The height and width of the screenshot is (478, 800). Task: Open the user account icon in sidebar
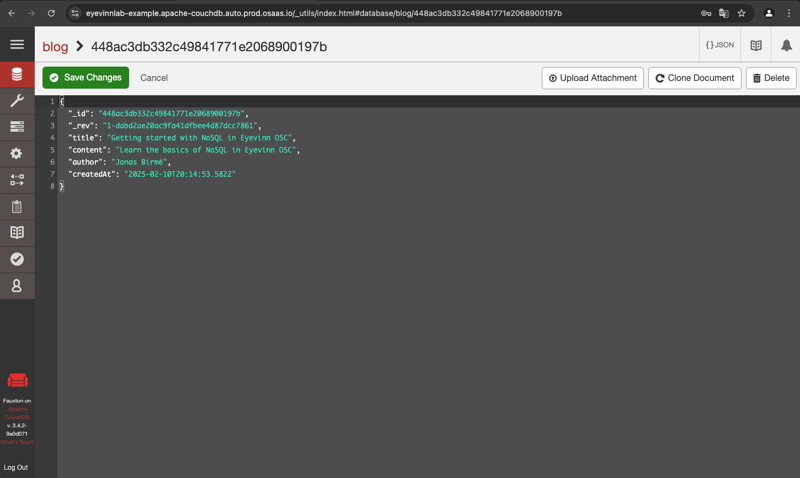tap(17, 285)
